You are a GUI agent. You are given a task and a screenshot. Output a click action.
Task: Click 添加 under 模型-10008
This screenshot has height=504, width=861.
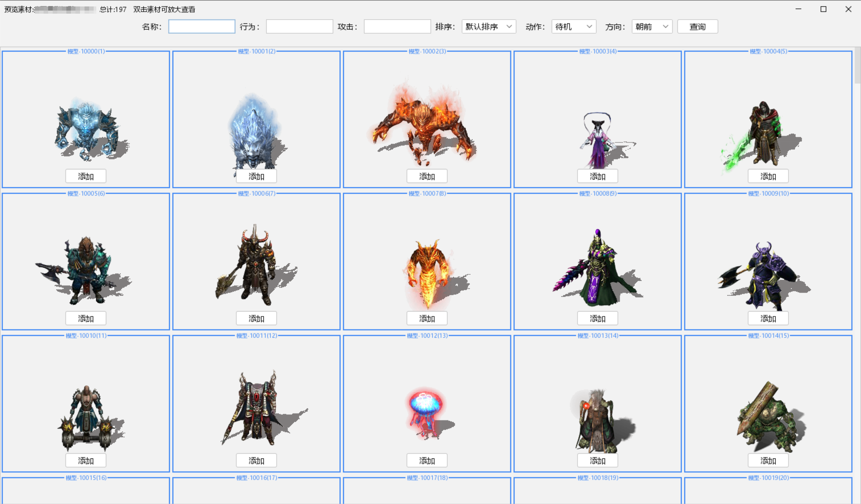(598, 318)
